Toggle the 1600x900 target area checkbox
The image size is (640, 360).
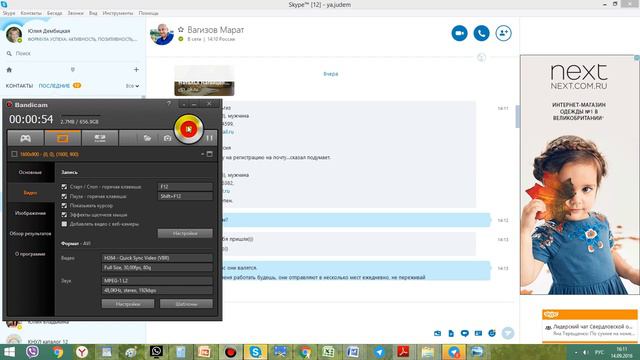14,154
